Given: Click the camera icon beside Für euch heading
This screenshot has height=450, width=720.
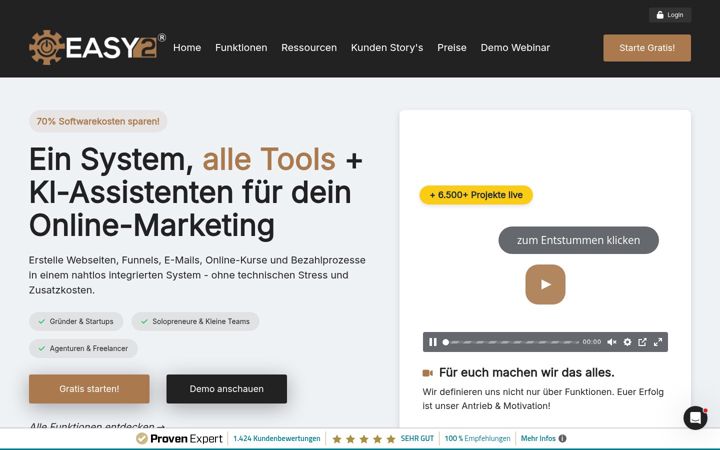Looking at the screenshot, I should click(x=428, y=373).
